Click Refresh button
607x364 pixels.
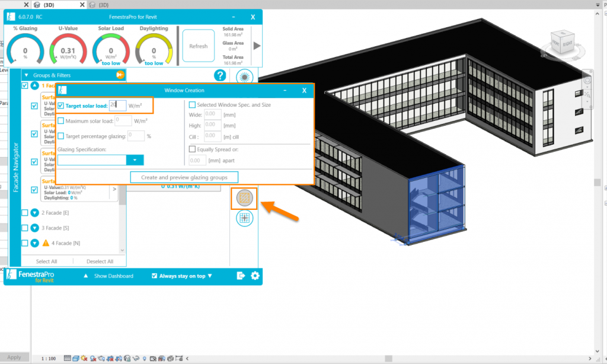(x=198, y=46)
